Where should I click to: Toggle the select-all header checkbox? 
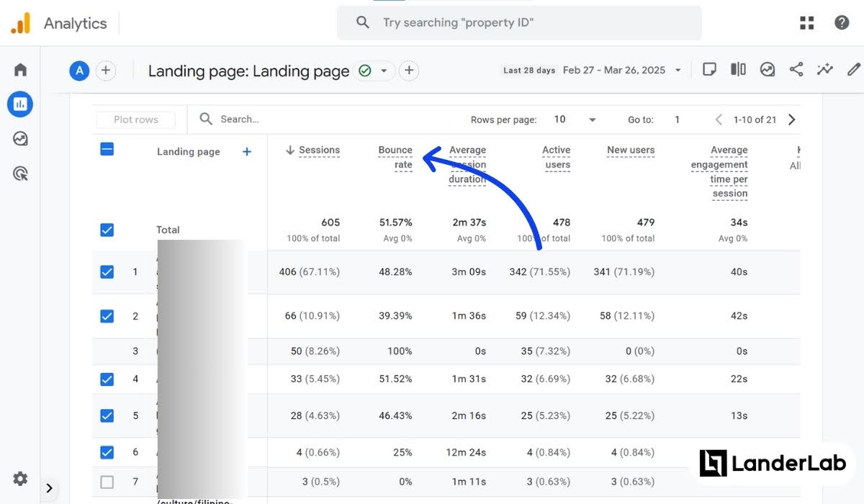(x=107, y=149)
